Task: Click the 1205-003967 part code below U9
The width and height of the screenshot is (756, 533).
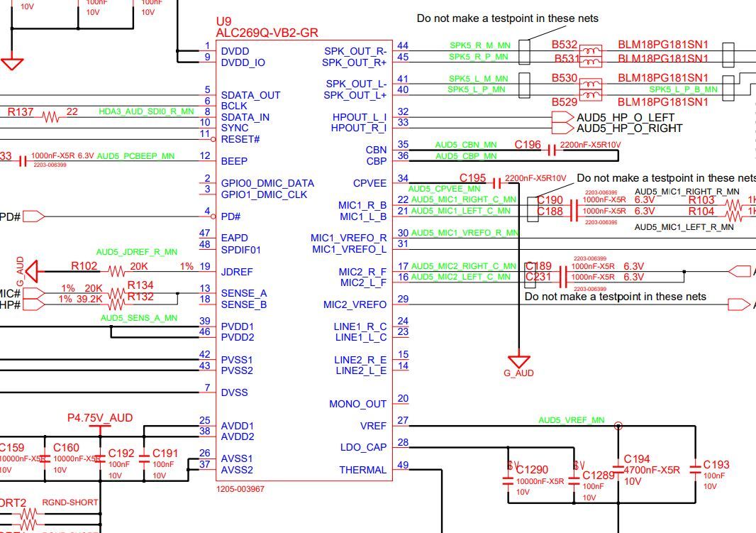Action: (240, 489)
